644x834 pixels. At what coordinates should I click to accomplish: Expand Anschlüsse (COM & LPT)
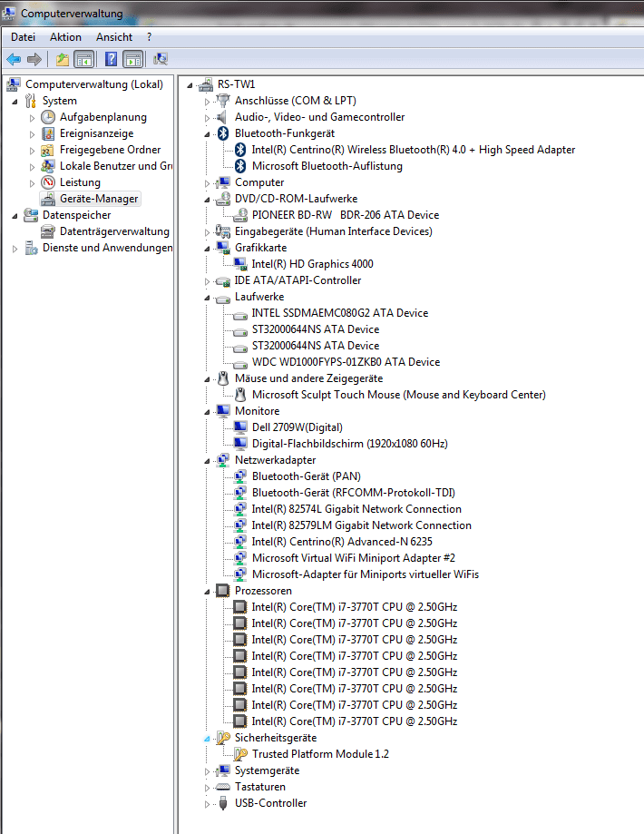(208, 101)
